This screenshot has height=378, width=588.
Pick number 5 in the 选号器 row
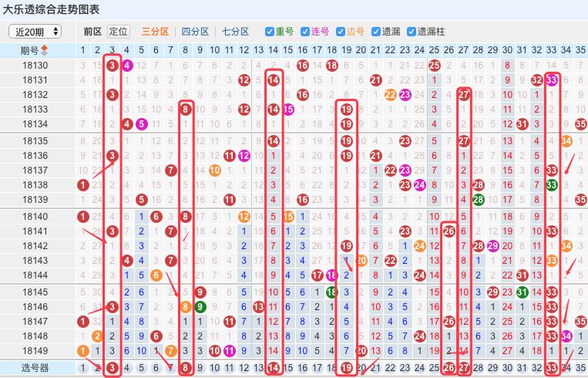[x=141, y=368]
